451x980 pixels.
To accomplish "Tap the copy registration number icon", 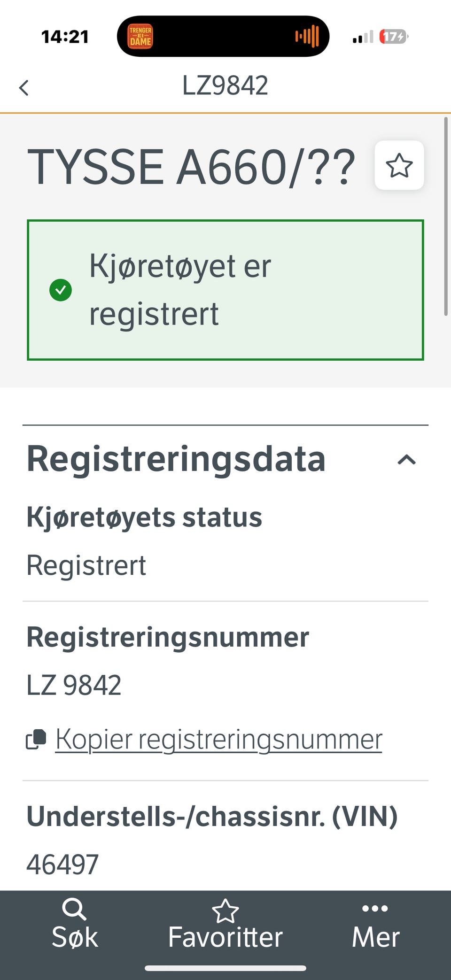I will coord(36,739).
